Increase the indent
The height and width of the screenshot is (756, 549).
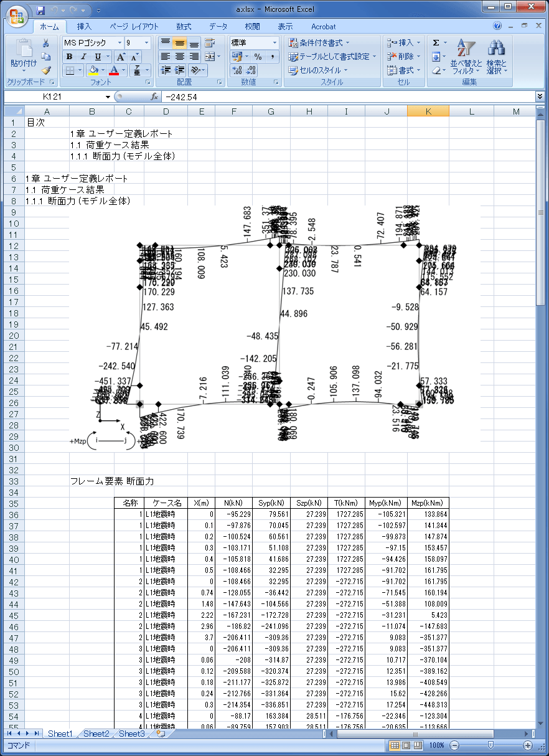point(179,70)
